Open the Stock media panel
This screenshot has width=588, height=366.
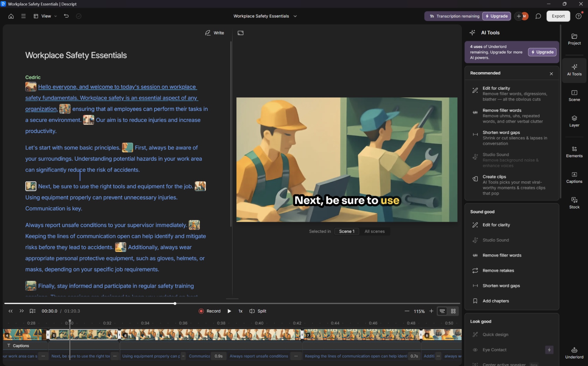pyautogui.click(x=574, y=203)
